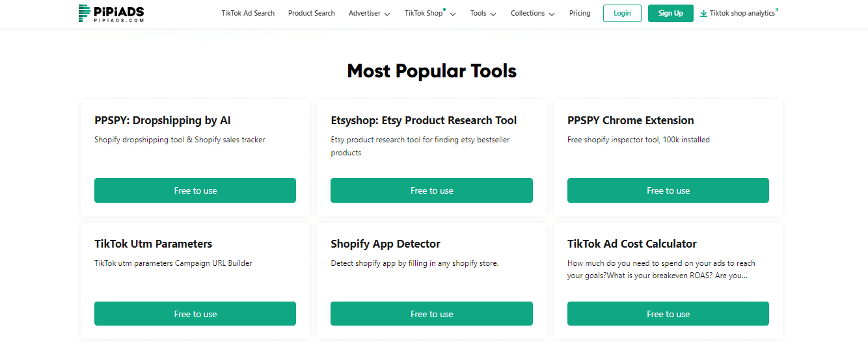Expand the Collections dropdown

(x=532, y=13)
